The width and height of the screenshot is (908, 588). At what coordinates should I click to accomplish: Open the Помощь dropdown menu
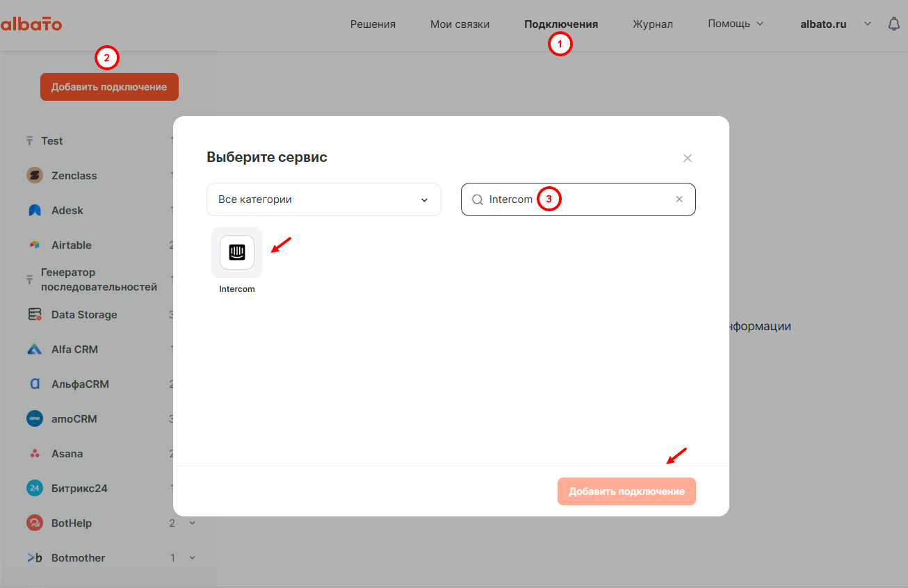(736, 24)
